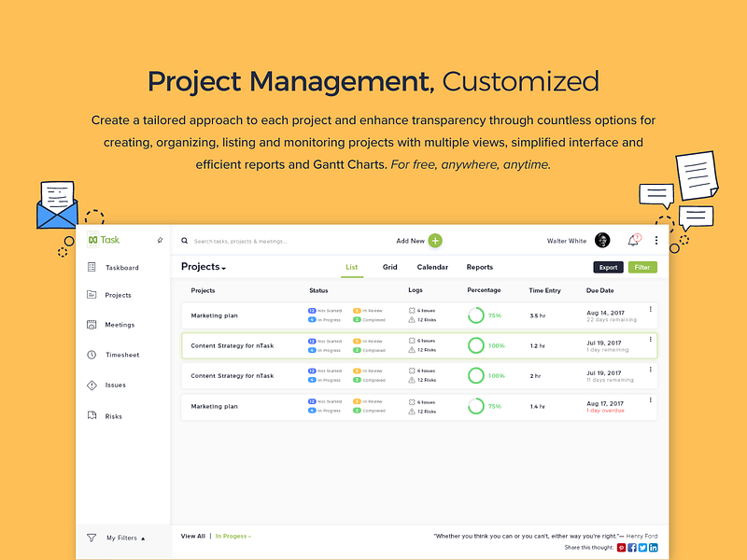
Task: Open Meetings from the sidebar
Action: pyautogui.click(x=120, y=325)
